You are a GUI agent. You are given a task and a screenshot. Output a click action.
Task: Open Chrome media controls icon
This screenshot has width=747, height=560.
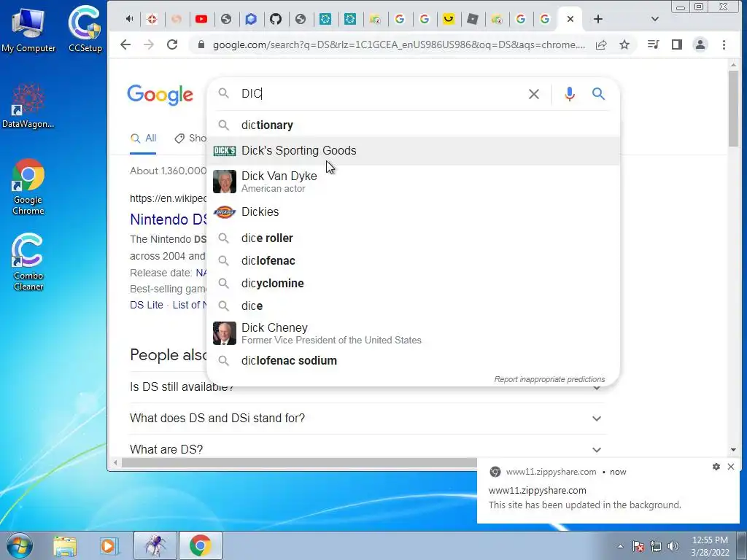click(653, 44)
